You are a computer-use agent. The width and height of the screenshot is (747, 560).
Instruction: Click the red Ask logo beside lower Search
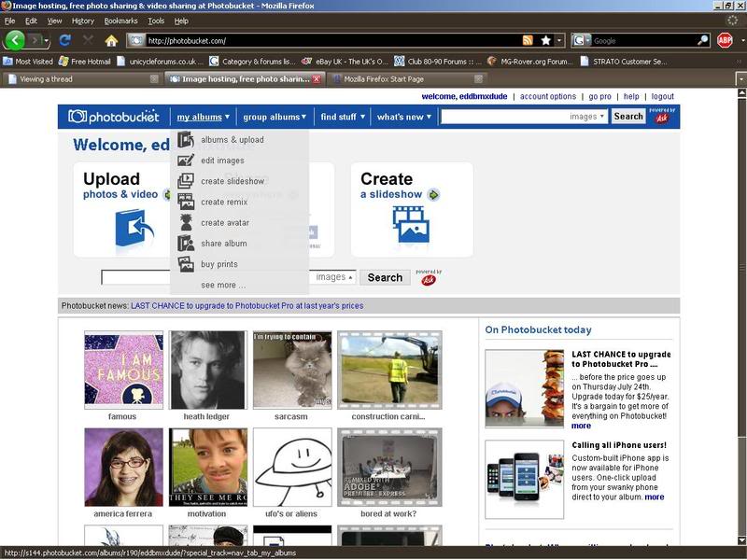(x=429, y=279)
